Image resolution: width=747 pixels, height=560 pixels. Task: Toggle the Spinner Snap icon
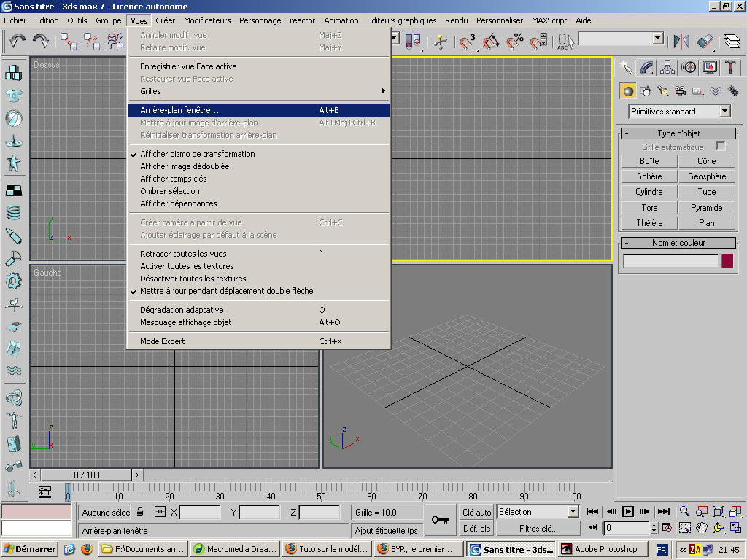[x=539, y=42]
